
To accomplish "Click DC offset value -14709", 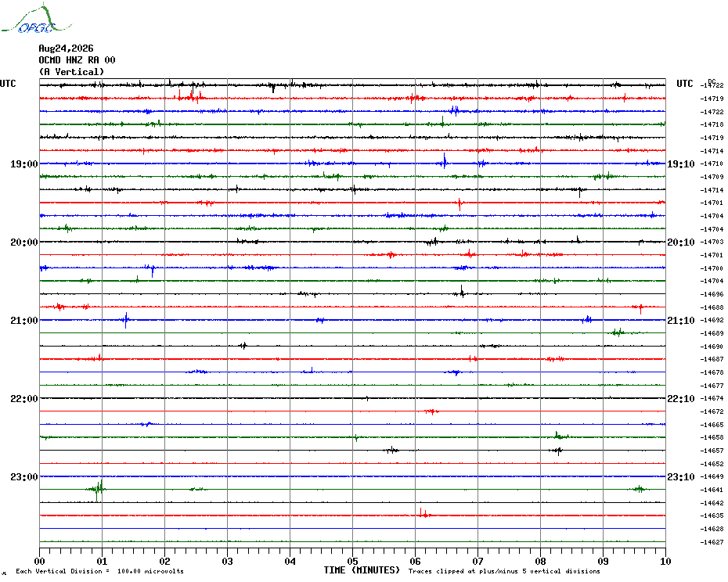I will (712, 178).
